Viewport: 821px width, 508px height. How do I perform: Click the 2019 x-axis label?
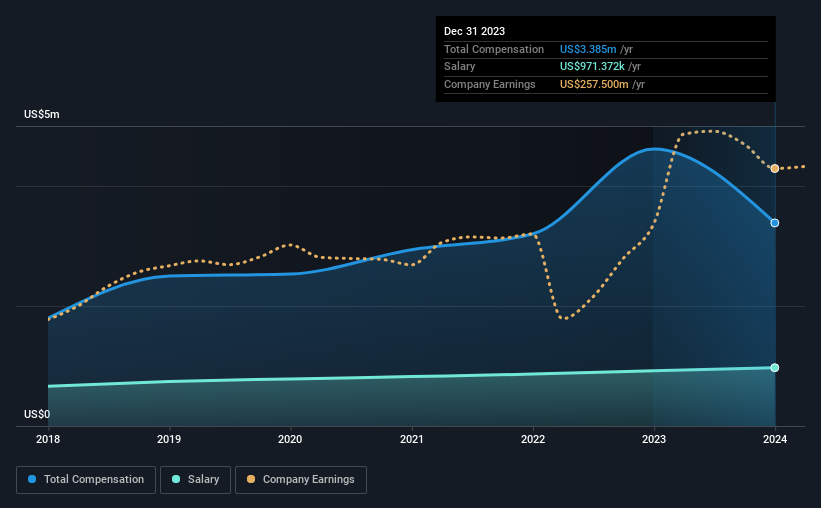[x=169, y=439]
